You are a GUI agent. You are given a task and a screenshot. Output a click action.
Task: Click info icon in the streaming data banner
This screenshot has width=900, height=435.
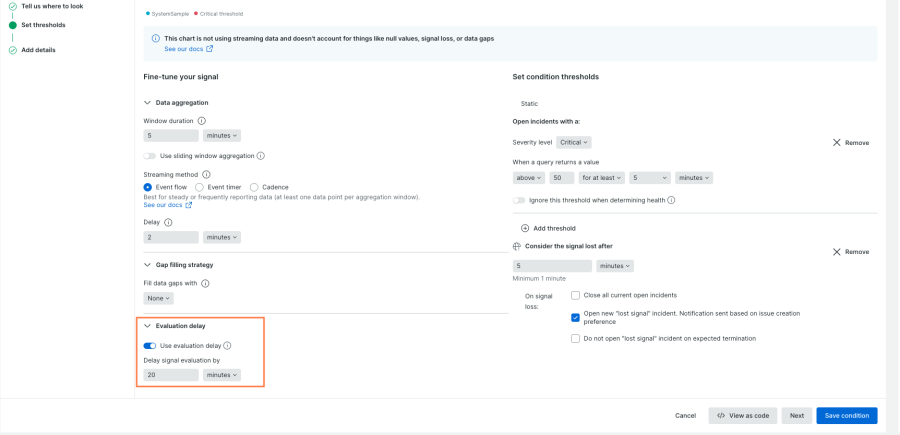[x=156, y=38]
